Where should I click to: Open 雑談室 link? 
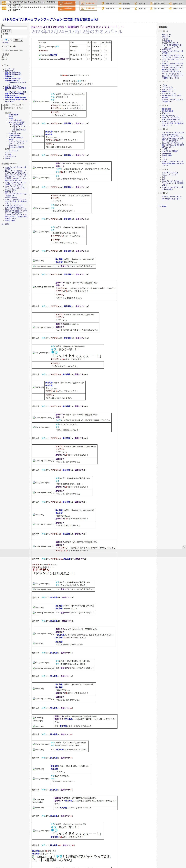pyautogui.click(x=11, y=117)
